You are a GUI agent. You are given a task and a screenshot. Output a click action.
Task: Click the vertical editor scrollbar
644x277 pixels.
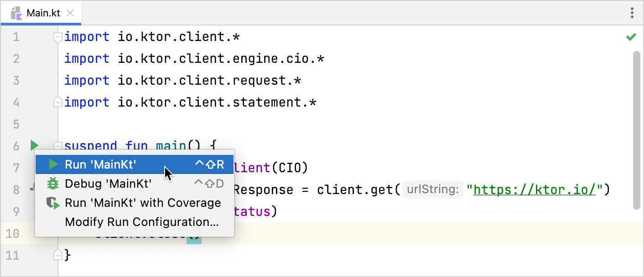(x=637, y=130)
